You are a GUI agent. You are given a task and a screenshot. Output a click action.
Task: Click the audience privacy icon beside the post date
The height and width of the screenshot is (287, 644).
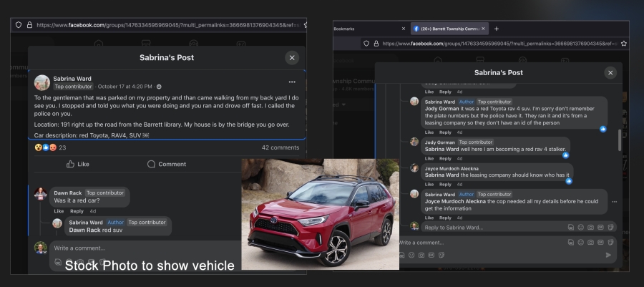click(x=159, y=87)
